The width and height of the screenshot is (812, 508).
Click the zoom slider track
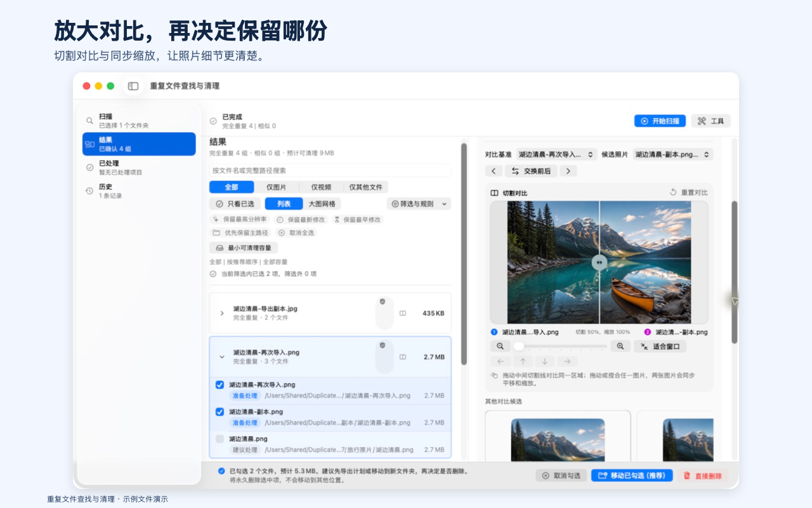(x=560, y=346)
